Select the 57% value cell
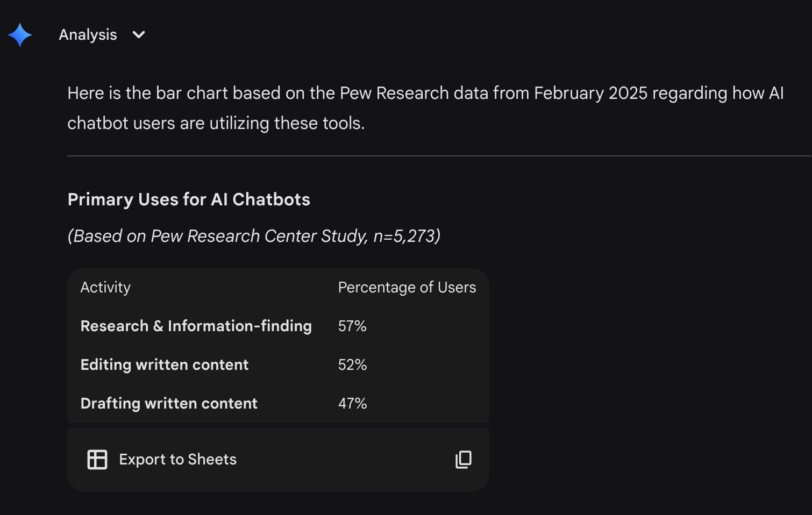812x515 pixels. 352,326
